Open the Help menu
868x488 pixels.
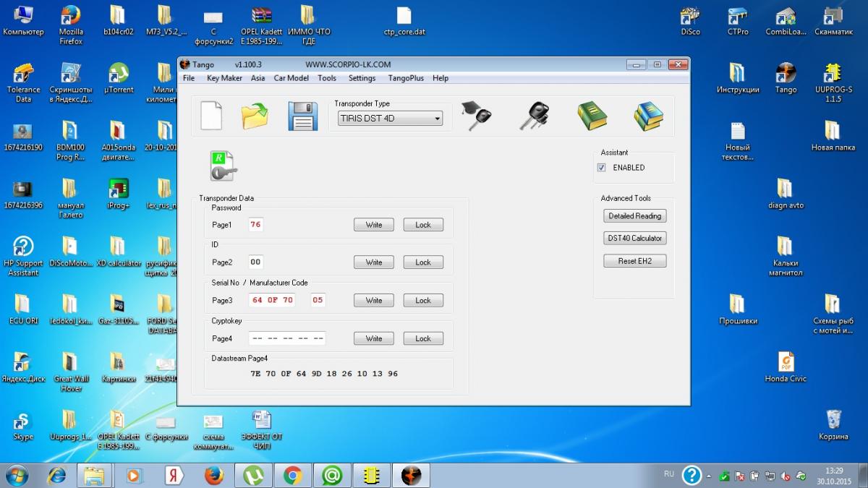pyautogui.click(x=441, y=78)
